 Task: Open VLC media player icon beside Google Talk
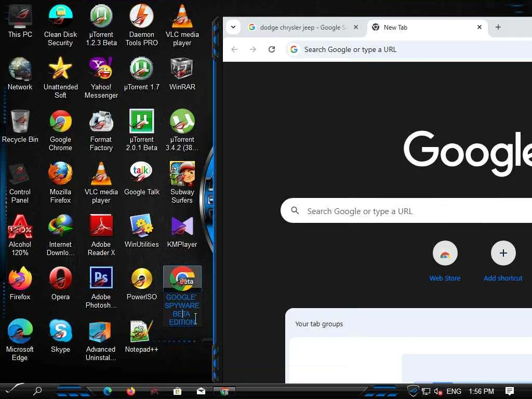[x=101, y=182]
